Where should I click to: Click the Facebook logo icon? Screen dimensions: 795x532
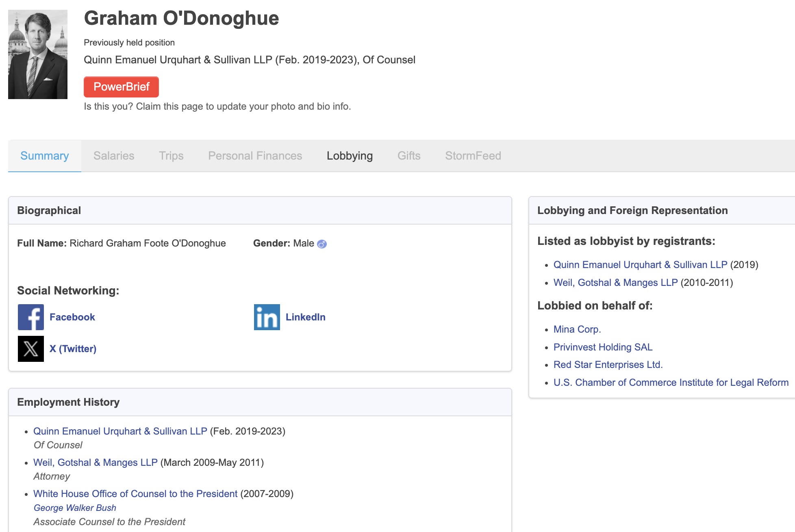point(31,317)
